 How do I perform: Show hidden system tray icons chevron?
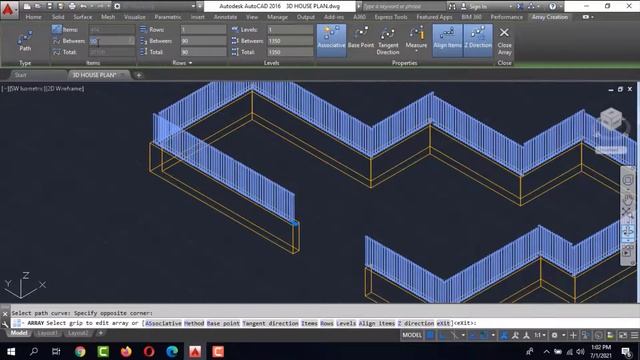[x=547, y=351]
